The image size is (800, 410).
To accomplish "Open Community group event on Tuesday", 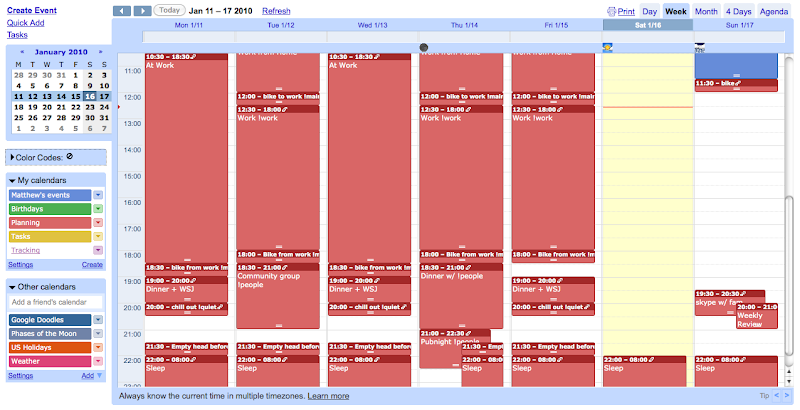I will pyautogui.click(x=278, y=296).
